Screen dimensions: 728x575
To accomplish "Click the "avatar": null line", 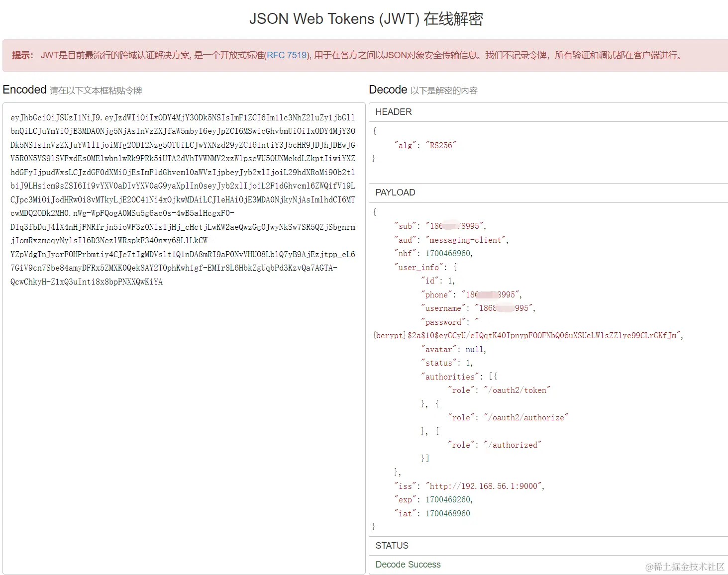I will coord(453,349).
